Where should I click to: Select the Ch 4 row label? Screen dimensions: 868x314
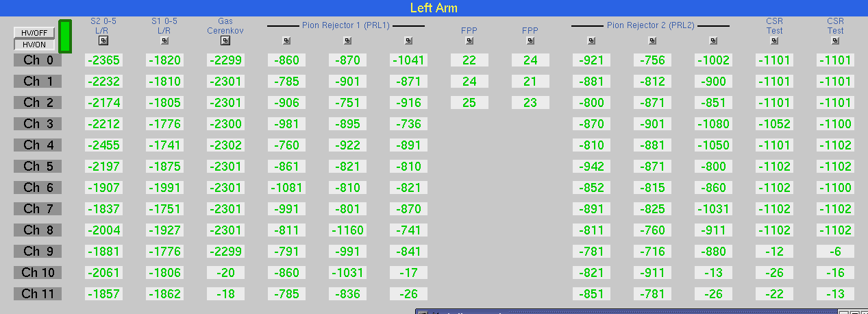(x=38, y=145)
